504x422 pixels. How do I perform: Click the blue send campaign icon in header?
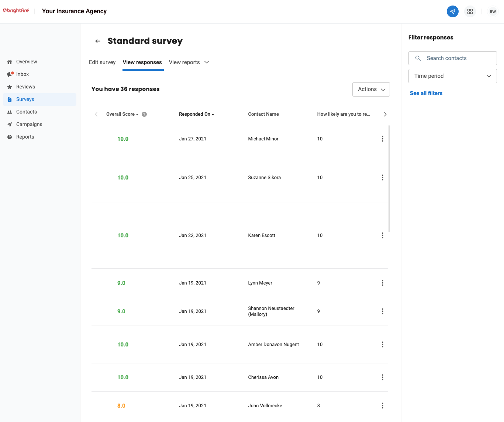click(x=453, y=11)
